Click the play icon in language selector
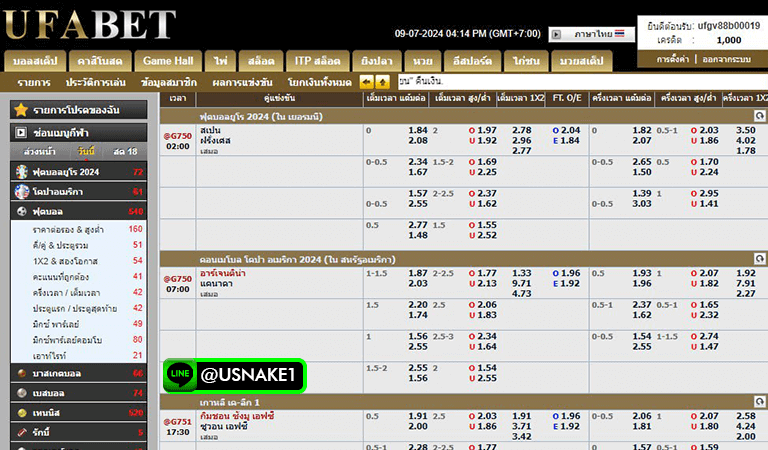Image resolution: width=768 pixels, height=450 pixels. (556, 34)
